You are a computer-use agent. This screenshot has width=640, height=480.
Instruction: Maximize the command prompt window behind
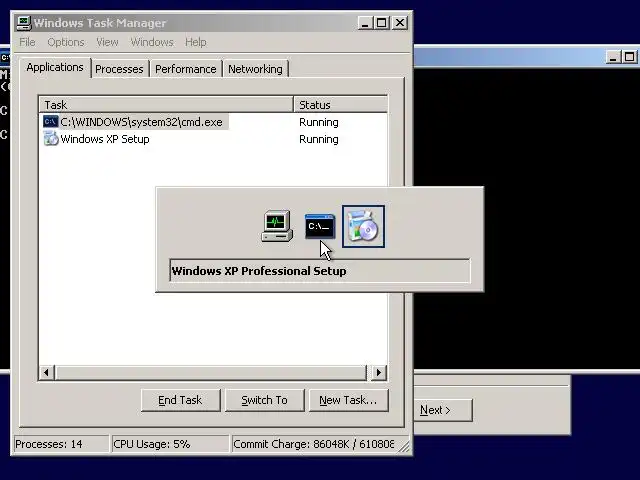[x=630, y=57]
